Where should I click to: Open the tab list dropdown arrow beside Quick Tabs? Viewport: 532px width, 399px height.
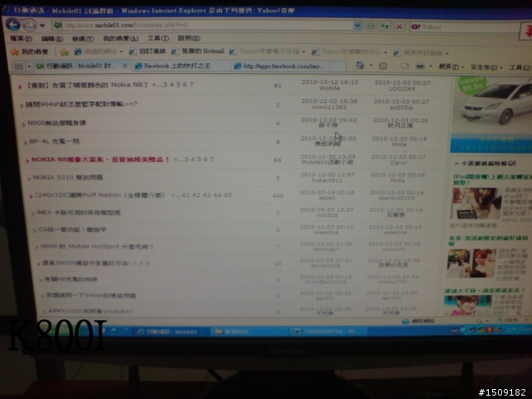29,66
